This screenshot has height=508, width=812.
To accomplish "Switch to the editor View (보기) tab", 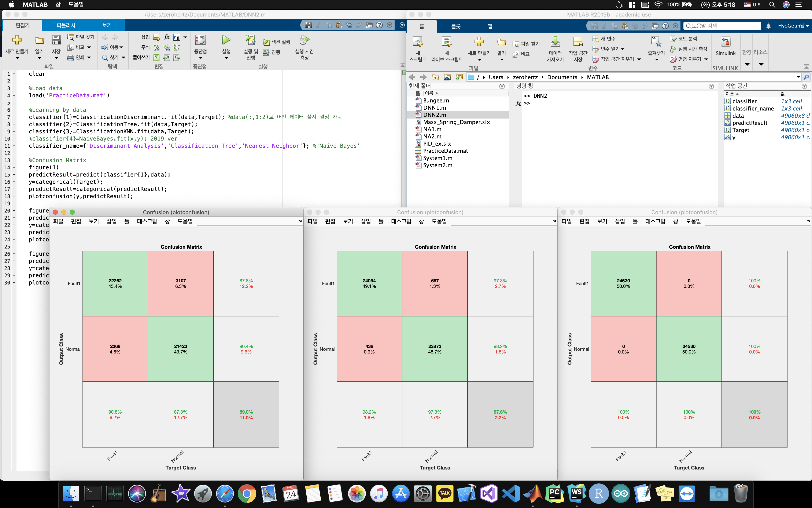I will coord(107,26).
